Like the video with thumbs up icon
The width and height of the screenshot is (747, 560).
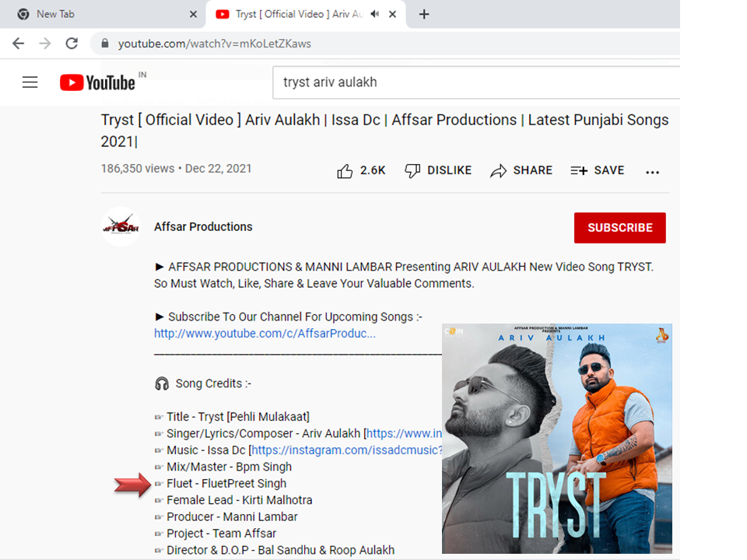point(345,171)
